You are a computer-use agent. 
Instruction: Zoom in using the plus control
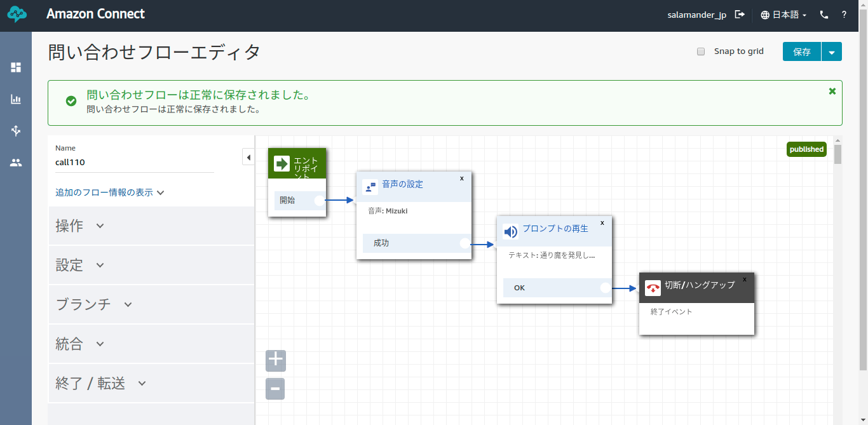(x=275, y=360)
